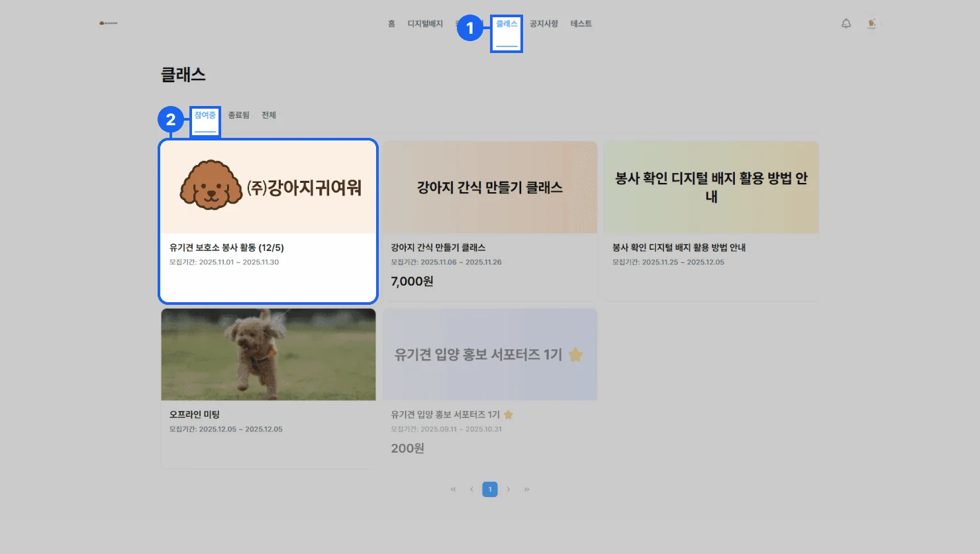Go to the first page with double-left arrow
Viewport: 980px width, 554px height.
tap(453, 490)
